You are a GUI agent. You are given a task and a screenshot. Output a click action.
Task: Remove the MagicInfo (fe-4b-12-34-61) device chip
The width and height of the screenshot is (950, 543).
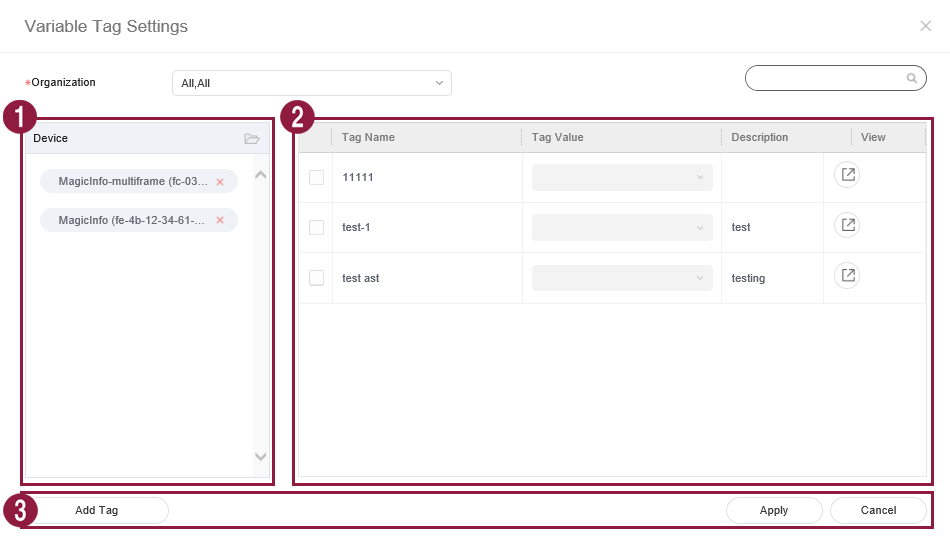pos(220,220)
